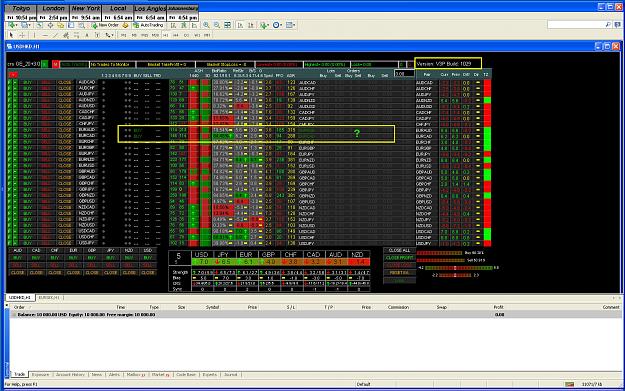Click the search magnifier icon
Image resolution: width=625 pixels, height=391 pixels.
click(608, 25)
